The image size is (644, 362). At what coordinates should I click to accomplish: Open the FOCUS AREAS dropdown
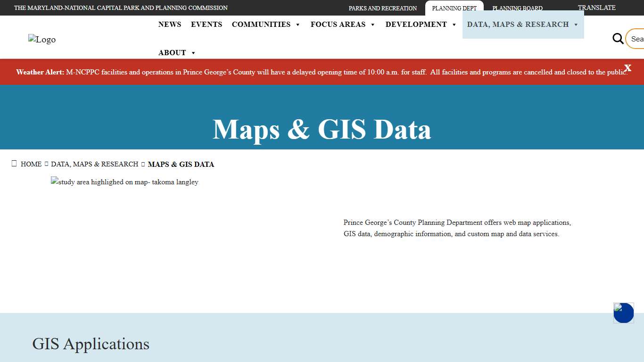343,25
